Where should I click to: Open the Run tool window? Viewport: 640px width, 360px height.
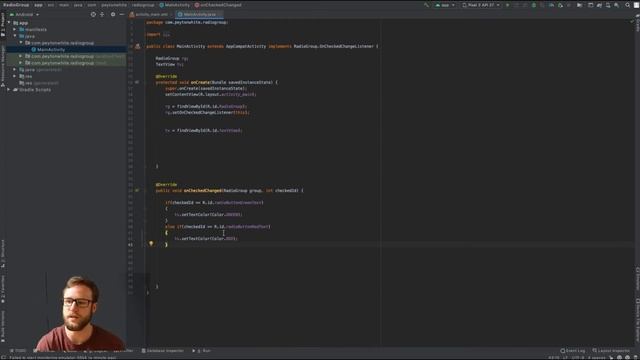202,351
